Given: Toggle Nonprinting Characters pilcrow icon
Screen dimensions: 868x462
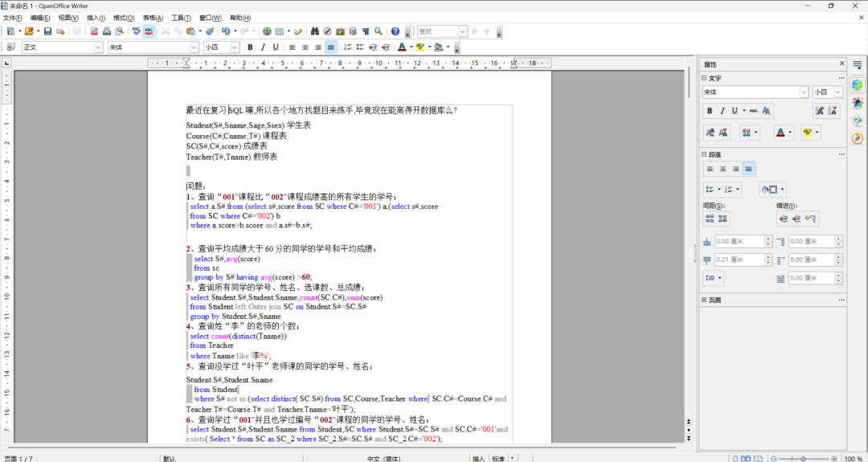Looking at the screenshot, I should tap(366, 31).
